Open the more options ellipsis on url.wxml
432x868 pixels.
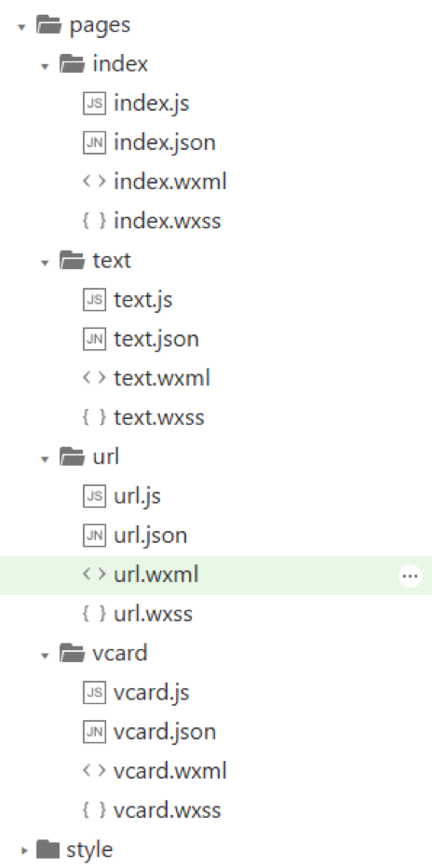(410, 576)
